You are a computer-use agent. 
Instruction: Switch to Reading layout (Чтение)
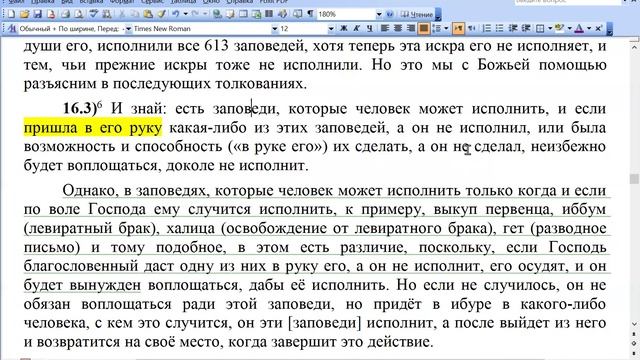pyautogui.click(x=417, y=14)
